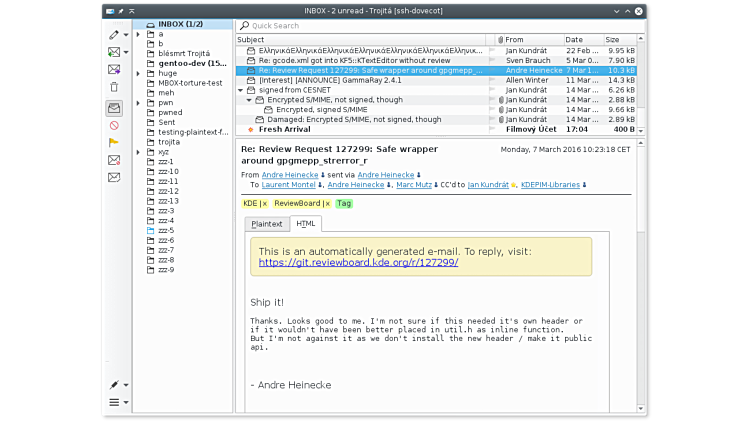Remove the KDE tag using its x
752x423 pixels.
point(265,203)
